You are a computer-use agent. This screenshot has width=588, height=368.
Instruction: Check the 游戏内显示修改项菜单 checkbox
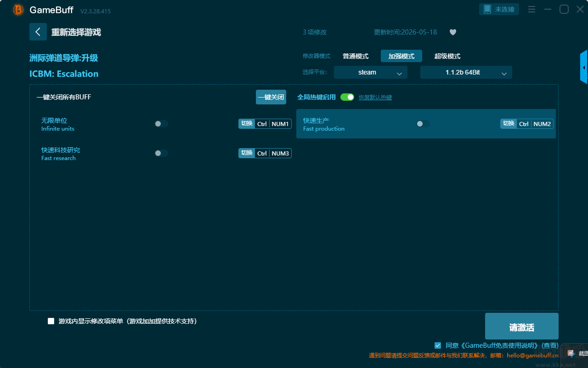(51, 321)
